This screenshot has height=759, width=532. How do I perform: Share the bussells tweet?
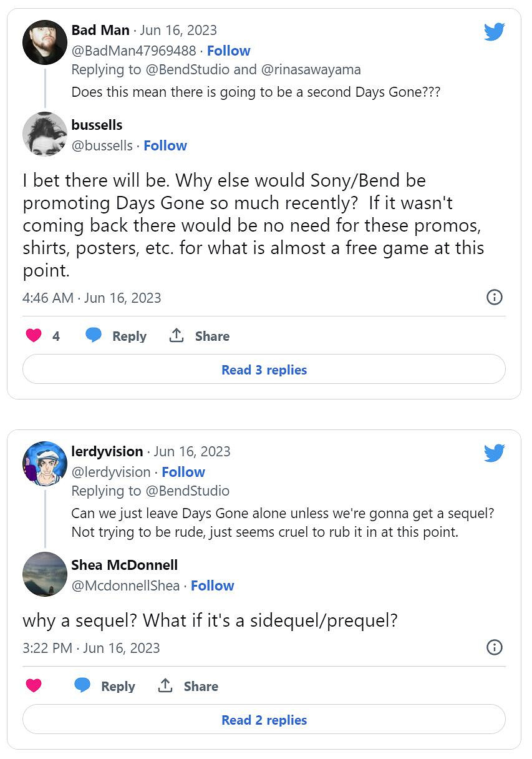199,336
